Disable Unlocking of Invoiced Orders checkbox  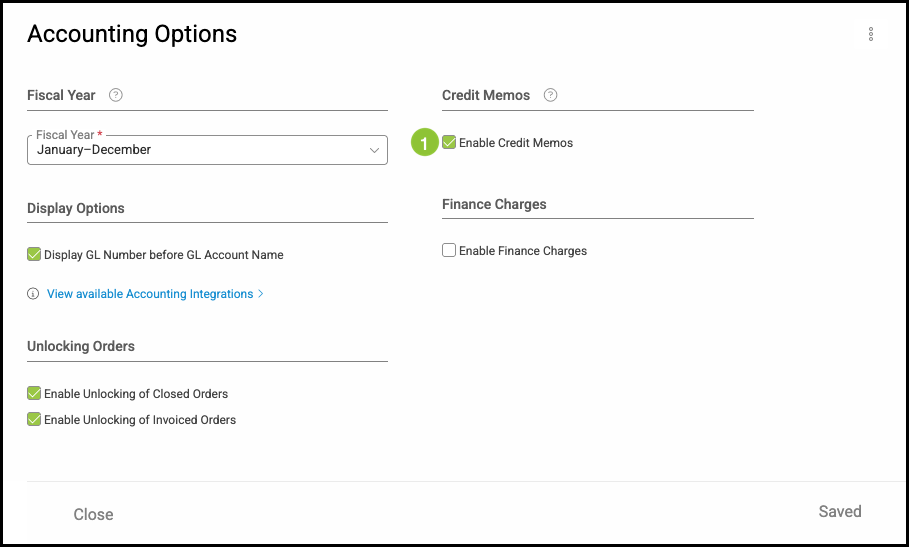34,420
